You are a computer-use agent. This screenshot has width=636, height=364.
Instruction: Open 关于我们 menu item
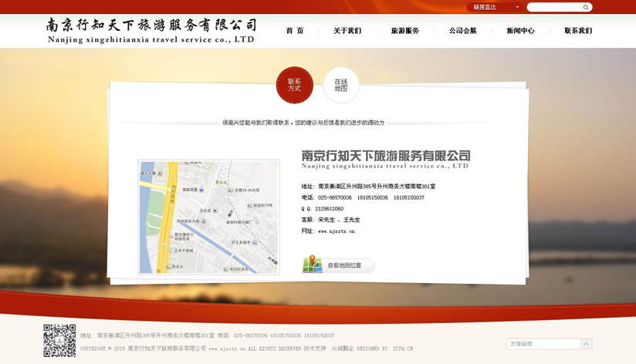pyautogui.click(x=347, y=31)
